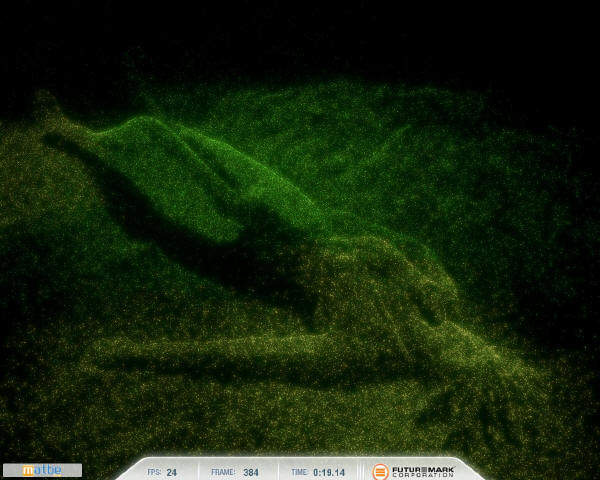The image size is (600, 480).
Task: Click the Futuremark Corporation text logo
Action: [x=423, y=472]
